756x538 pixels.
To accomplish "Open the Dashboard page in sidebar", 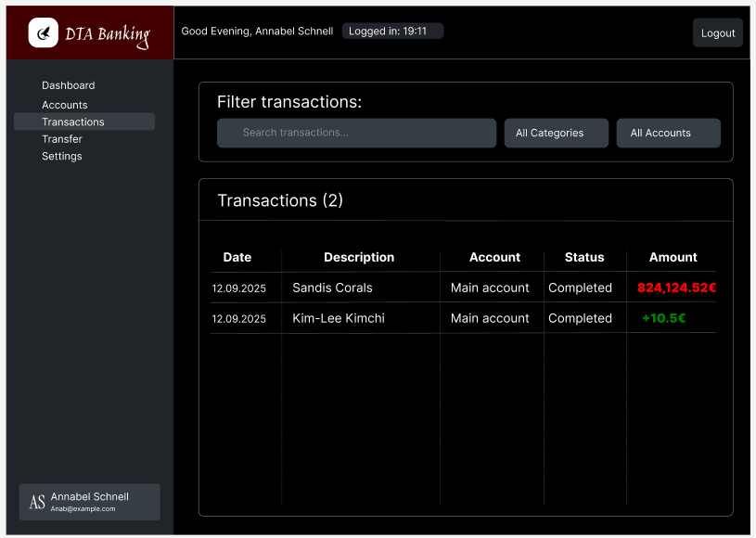I will [68, 85].
